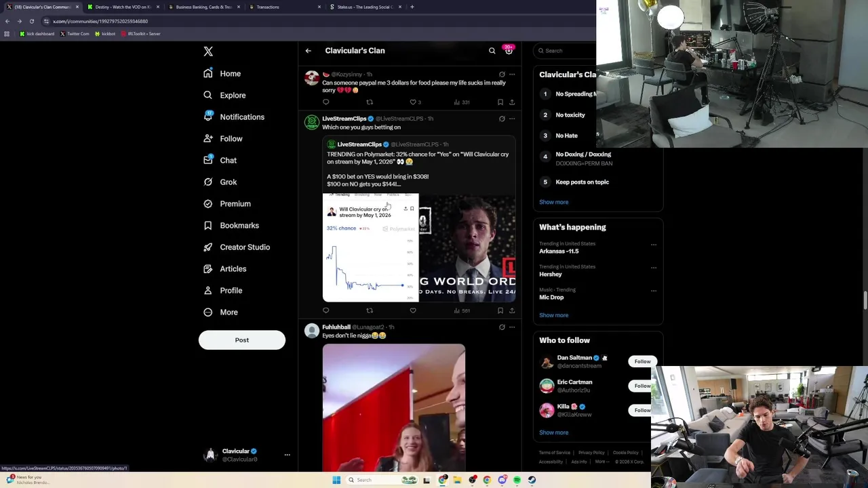This screenshot has height=488, width=868.
Task: Open the World Order image in quoted post
Action: pyautogui.click(x=468, y=247)
